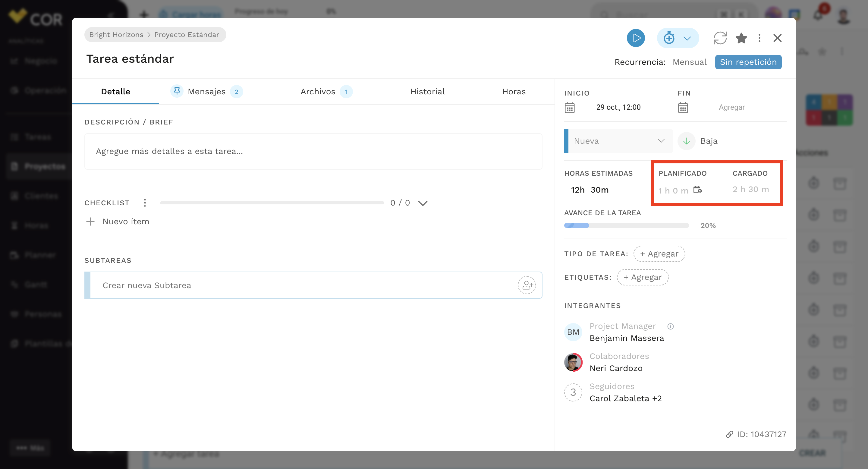Switch to the Mensajes tab
Image resolution: width=868 pixels, height=469 pixels.
pyautogui.click(x=206, y=92)
